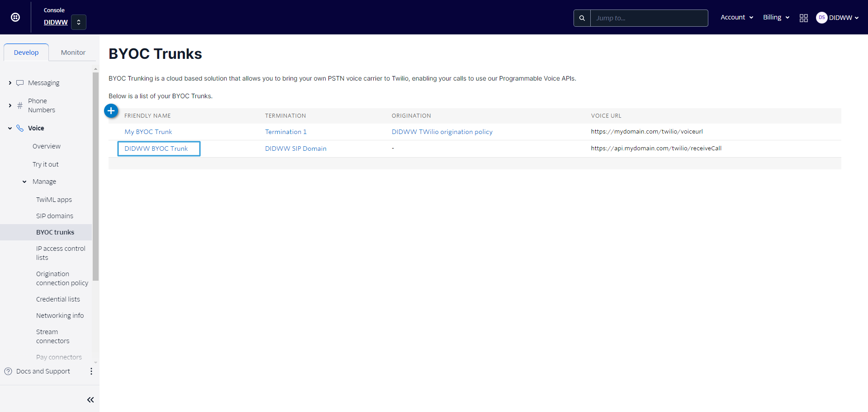Viewport: 868px width, 412px height.
Task: Open Docs and Support
Action: (43, 371)
